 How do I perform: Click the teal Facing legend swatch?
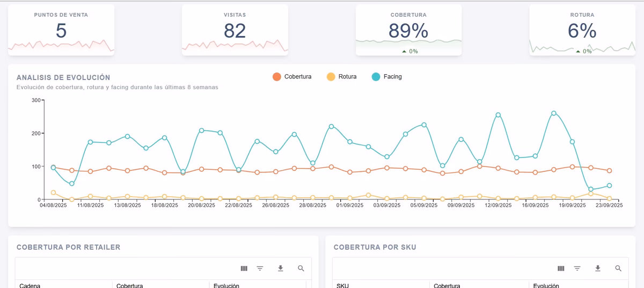[376, 77]
